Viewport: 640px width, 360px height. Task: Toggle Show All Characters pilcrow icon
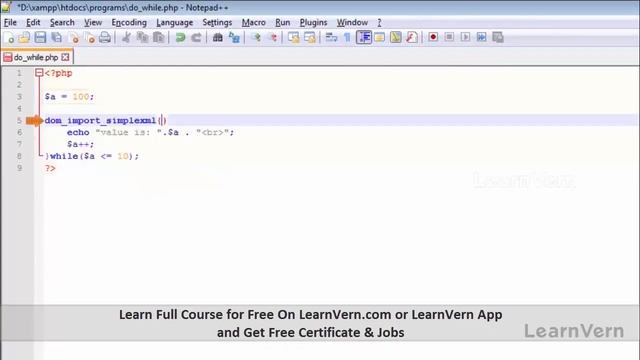347,38
